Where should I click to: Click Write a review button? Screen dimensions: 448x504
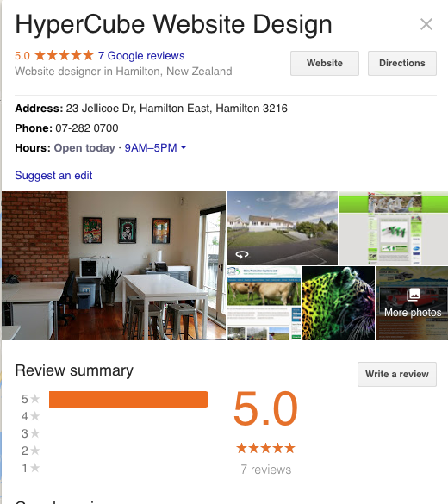tap(397, 374)
